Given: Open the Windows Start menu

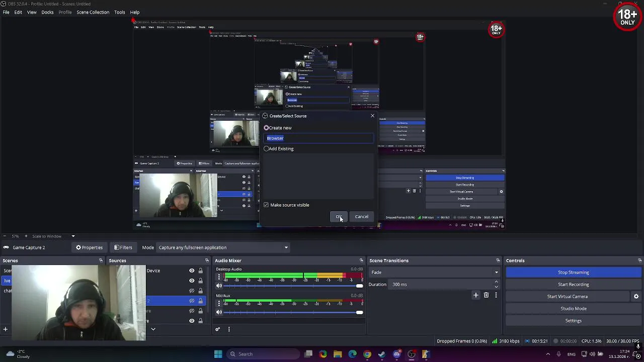Looking at the screenshot, I should (x=218, y=354).
